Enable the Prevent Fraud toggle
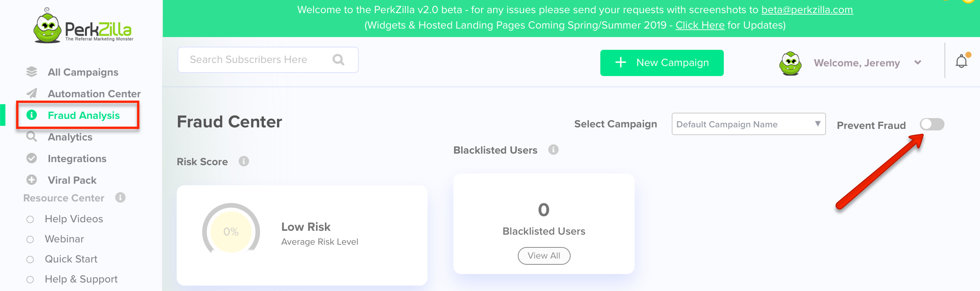This screenshot has height=291, width=980. (932, 125)
